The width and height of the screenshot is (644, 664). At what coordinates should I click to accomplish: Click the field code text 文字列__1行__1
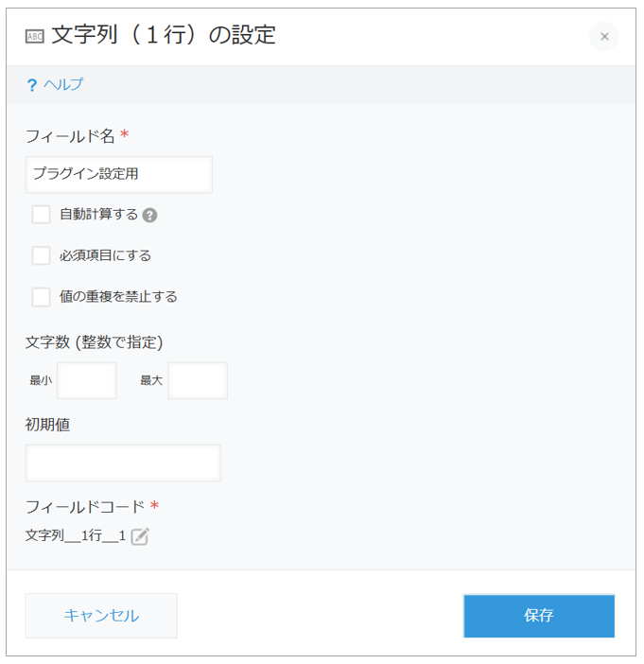pyautogui.click(x=76, y=535)
